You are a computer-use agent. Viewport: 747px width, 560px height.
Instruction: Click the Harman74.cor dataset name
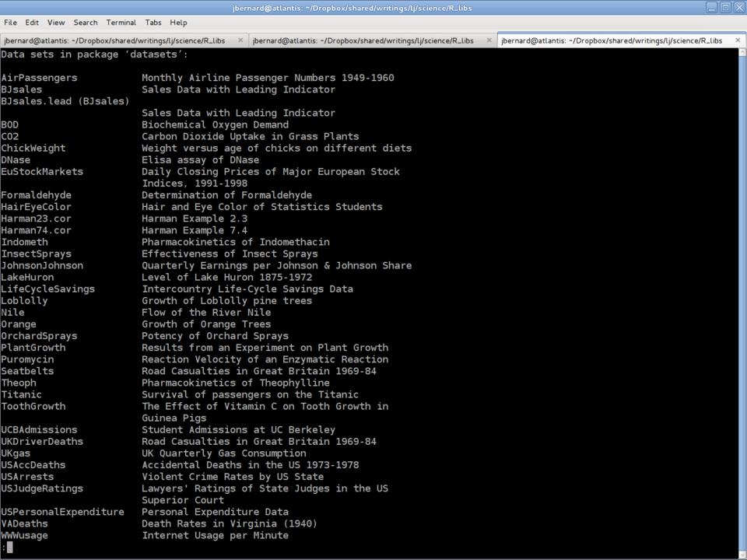37,230
